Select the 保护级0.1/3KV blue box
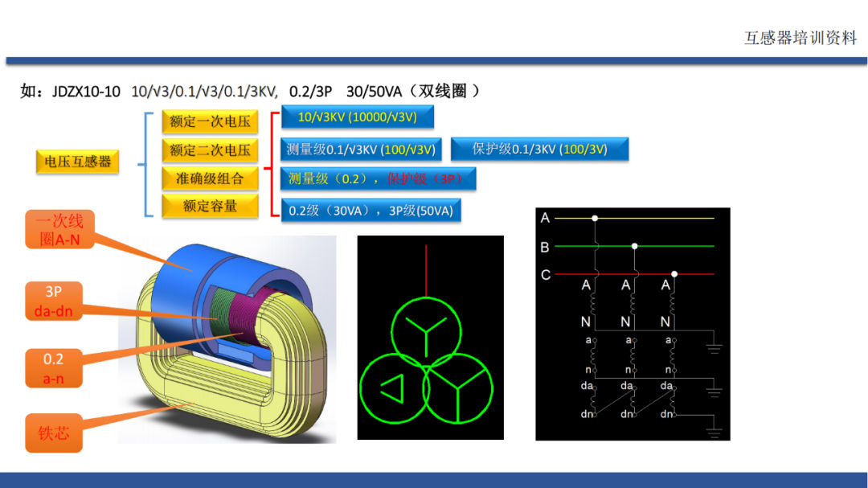This screenshot has height=488, width=868. tap(539, 150)
